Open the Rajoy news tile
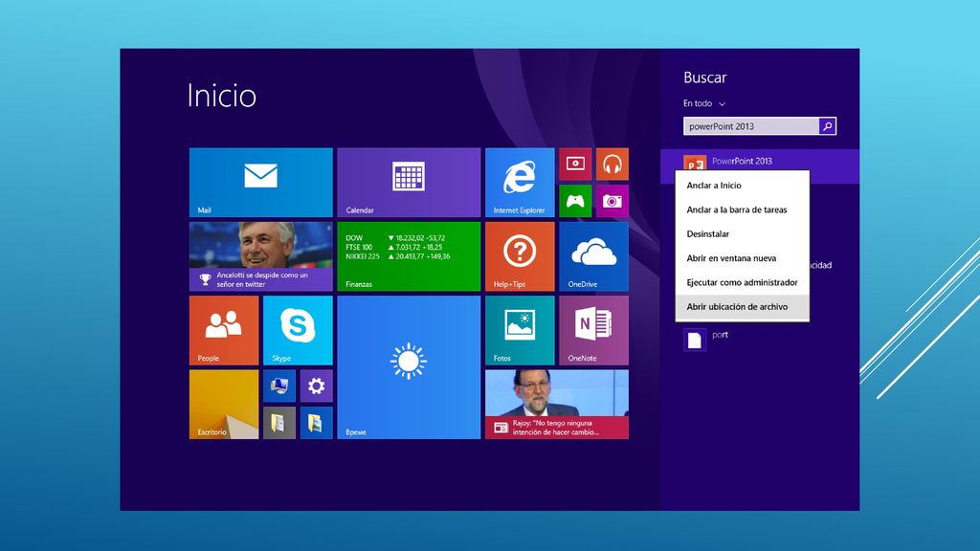 tap(557, 405)
